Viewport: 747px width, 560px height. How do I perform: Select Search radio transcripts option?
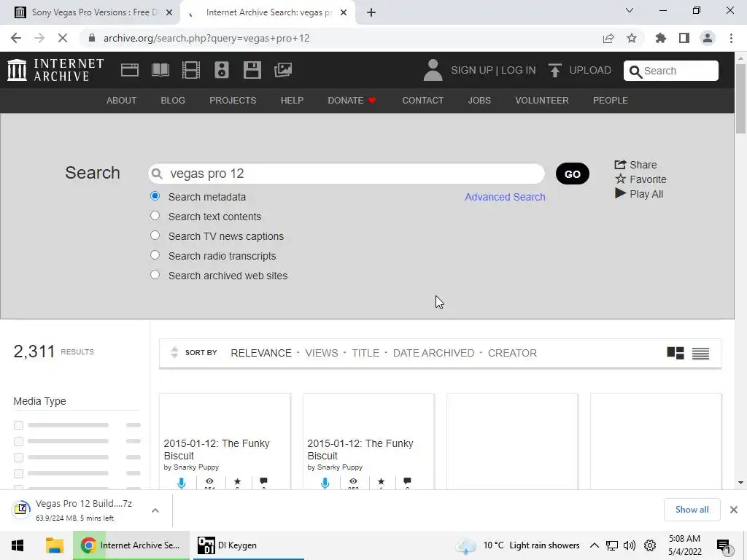tap(155, 254)
